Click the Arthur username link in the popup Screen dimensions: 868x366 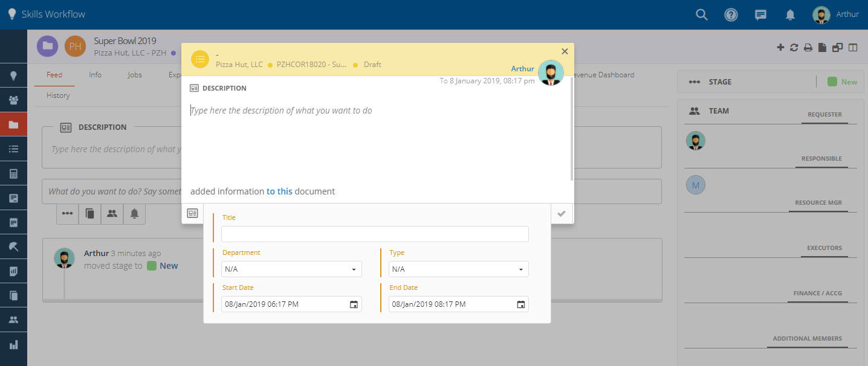(x=522, y=68)
